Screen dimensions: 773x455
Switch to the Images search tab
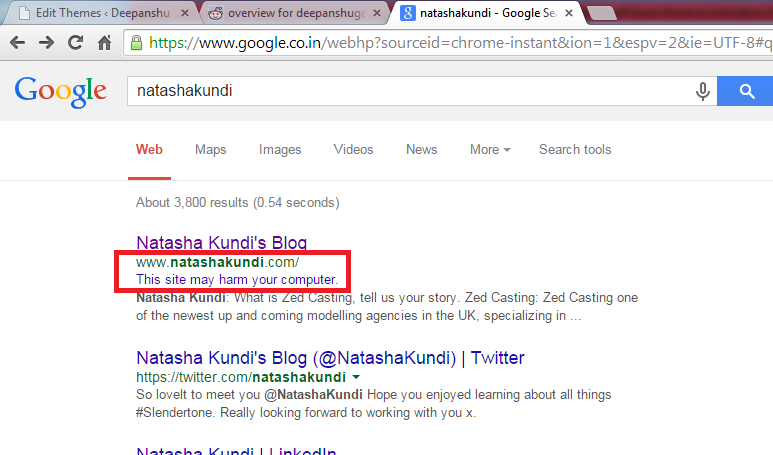[280, 150]
